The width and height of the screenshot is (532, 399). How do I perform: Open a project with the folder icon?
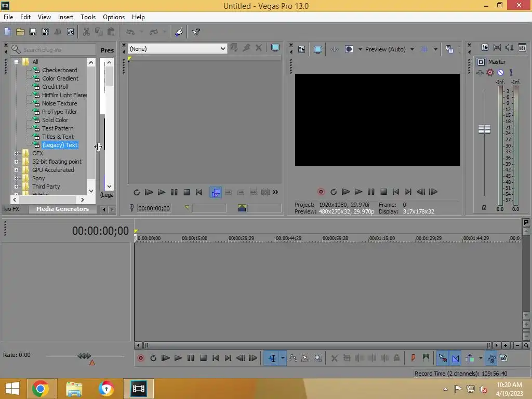[20, 32]
